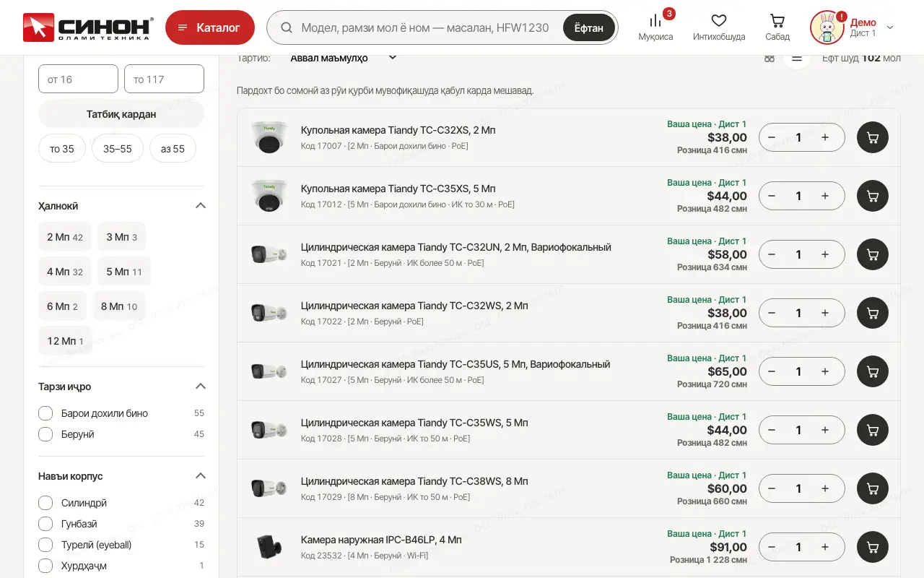924x578 pixels.
Task: Open the Каталог menu
Action: (x=210, y=27)
